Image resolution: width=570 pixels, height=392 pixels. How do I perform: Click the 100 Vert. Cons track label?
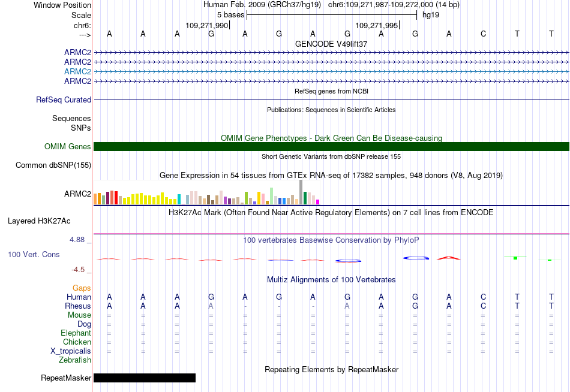click(34, 254)
